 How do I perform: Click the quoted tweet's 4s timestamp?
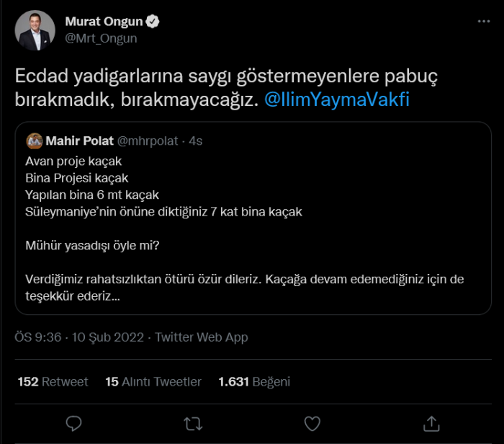(196, 141)
